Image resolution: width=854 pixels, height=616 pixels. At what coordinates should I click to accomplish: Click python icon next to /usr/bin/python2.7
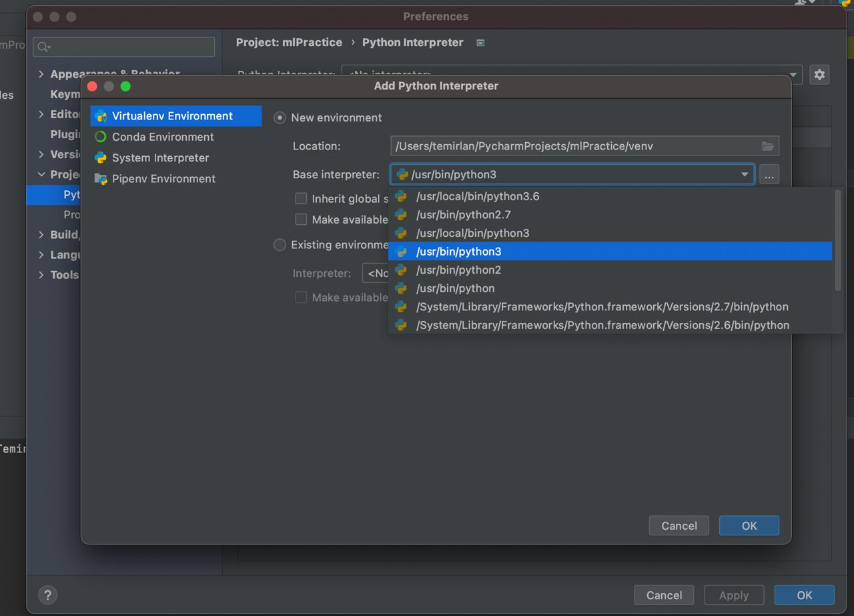[401, 215]
